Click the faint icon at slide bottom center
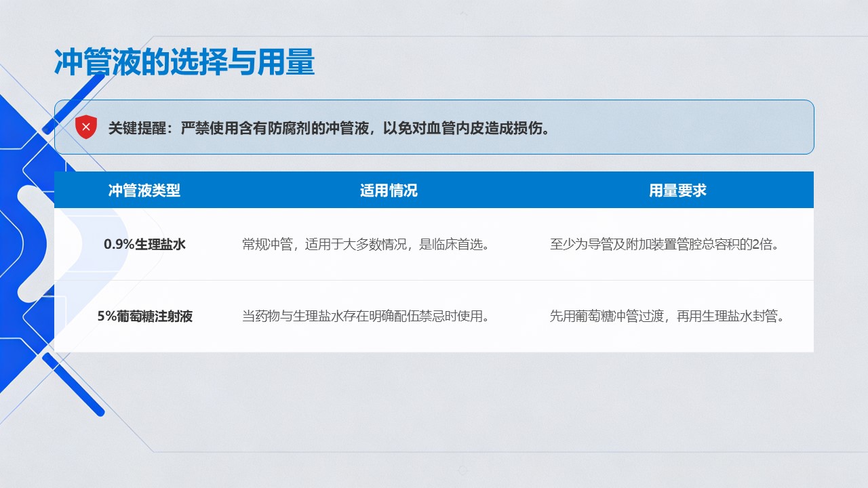 point(463,470)
